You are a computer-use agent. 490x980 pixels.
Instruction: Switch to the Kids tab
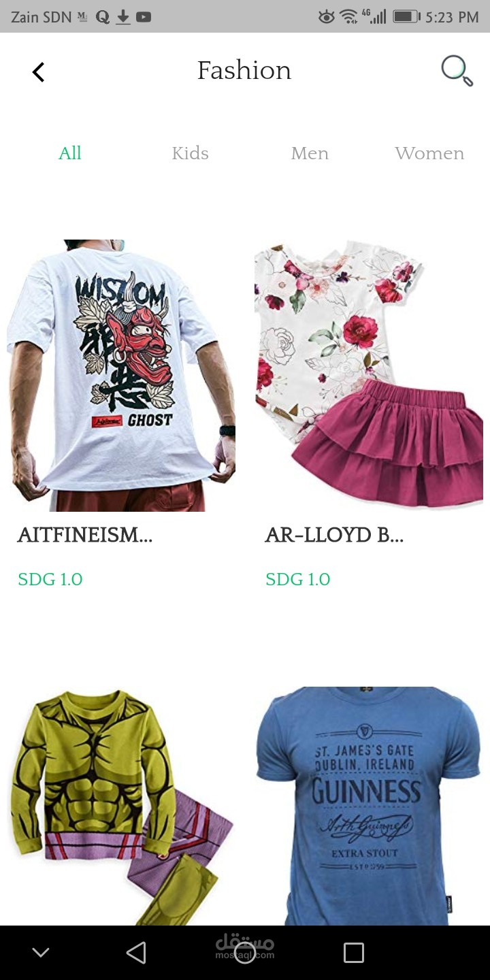click(191, 153)
